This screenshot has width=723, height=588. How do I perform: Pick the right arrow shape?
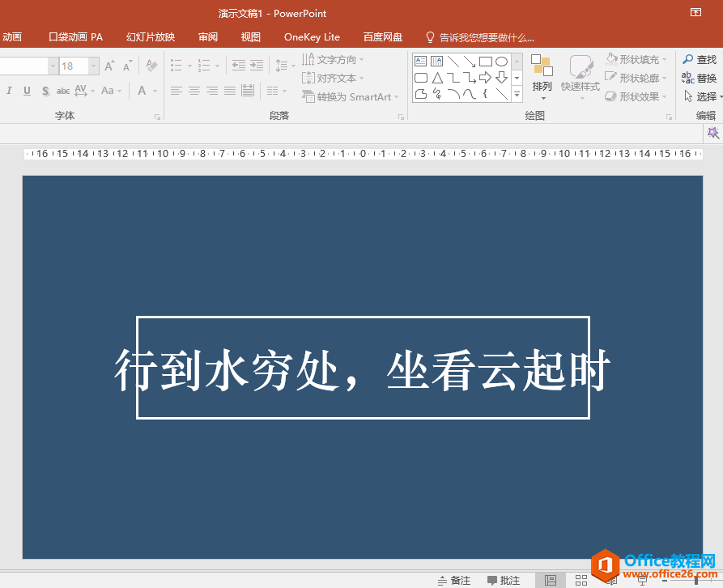[x=485, y=78]
